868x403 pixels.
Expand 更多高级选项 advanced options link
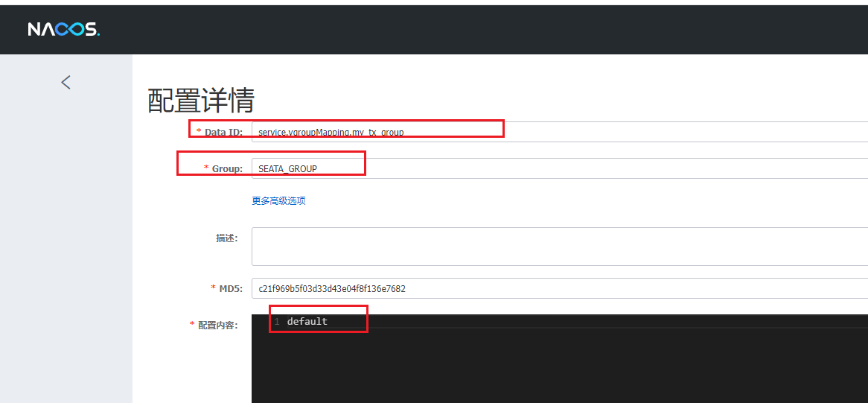coord(278,201)
